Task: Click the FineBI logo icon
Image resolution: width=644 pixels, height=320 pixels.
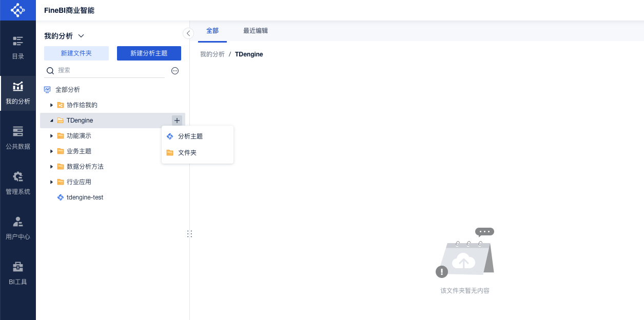Action: [x=17, y=10]
